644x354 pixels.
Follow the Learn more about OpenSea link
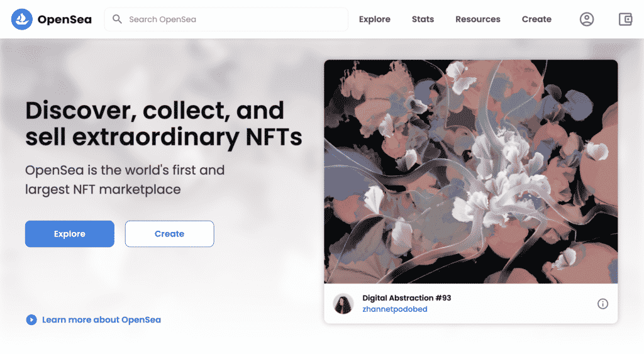(101, 320)
